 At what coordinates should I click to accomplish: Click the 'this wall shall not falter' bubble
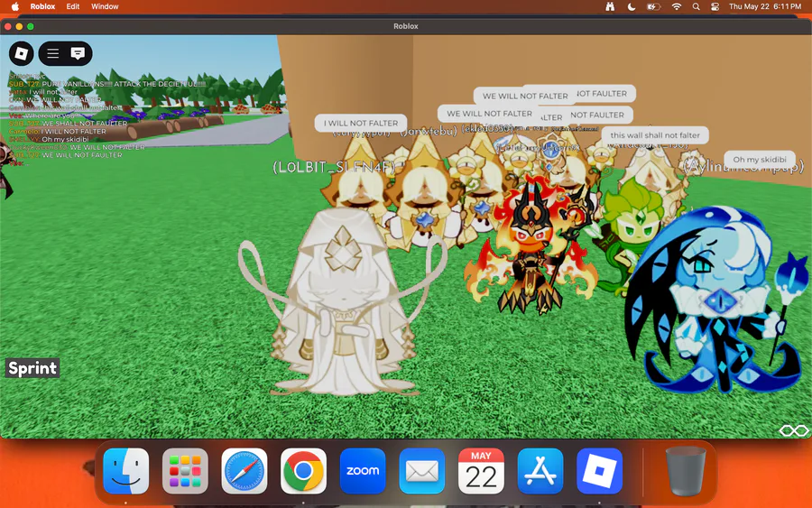655,135
